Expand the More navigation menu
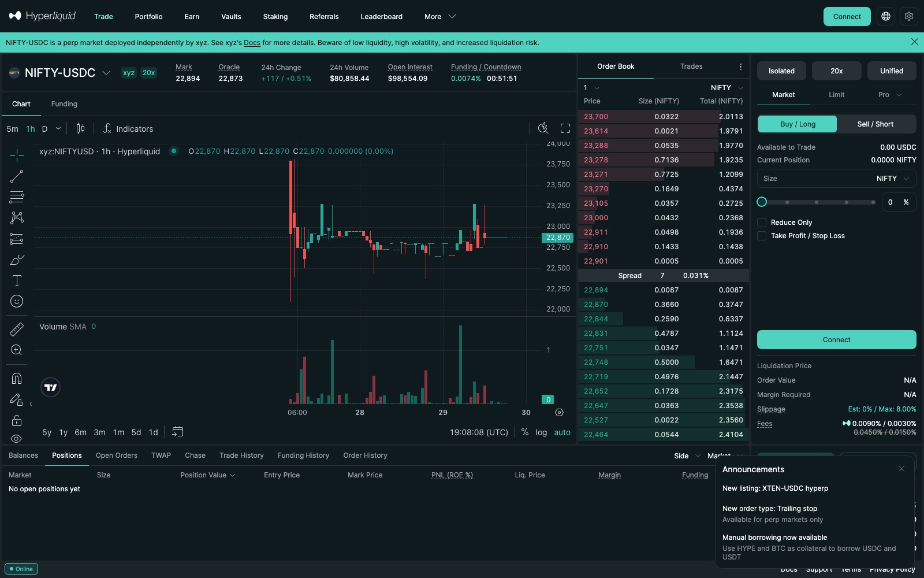 pyautogui.click(x=440, y=16)
